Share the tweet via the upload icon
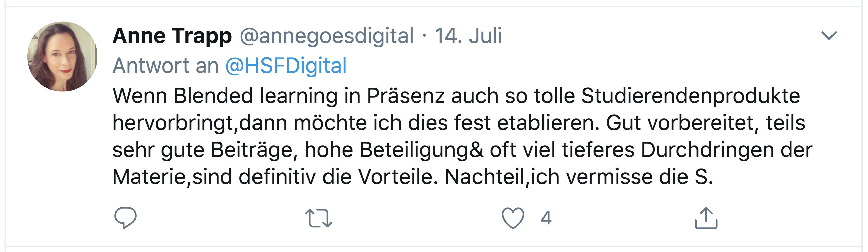The width and height of the screenshot is (868, 252). 706,218
